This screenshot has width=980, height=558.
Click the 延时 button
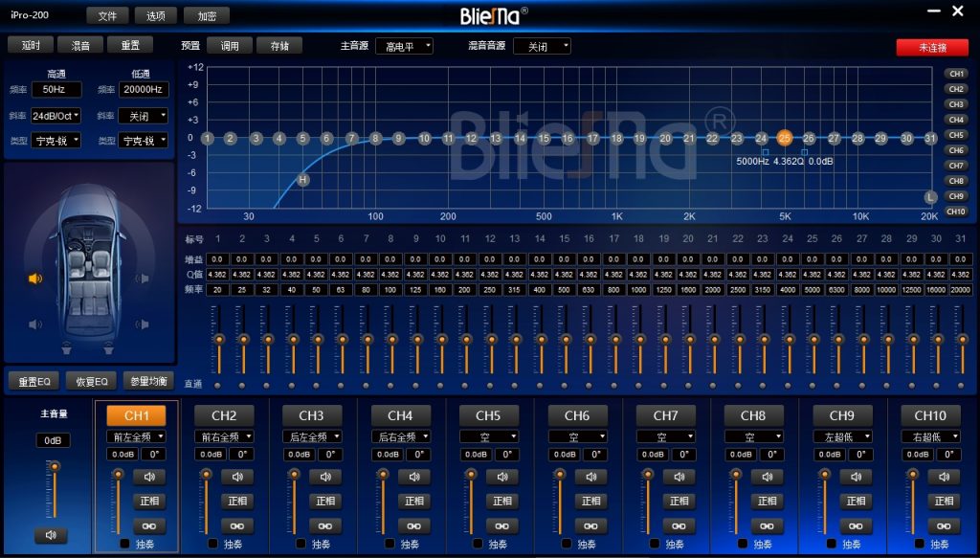coord(30,45)
